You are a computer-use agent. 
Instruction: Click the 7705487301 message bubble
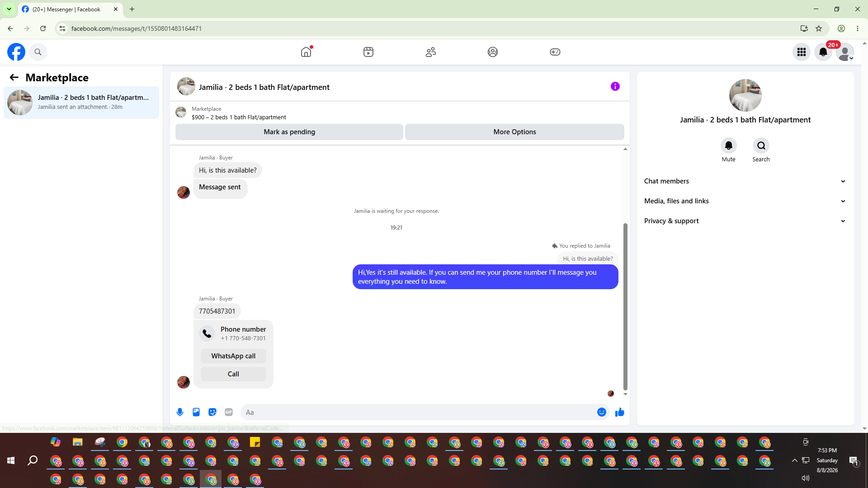pos(217,311)
